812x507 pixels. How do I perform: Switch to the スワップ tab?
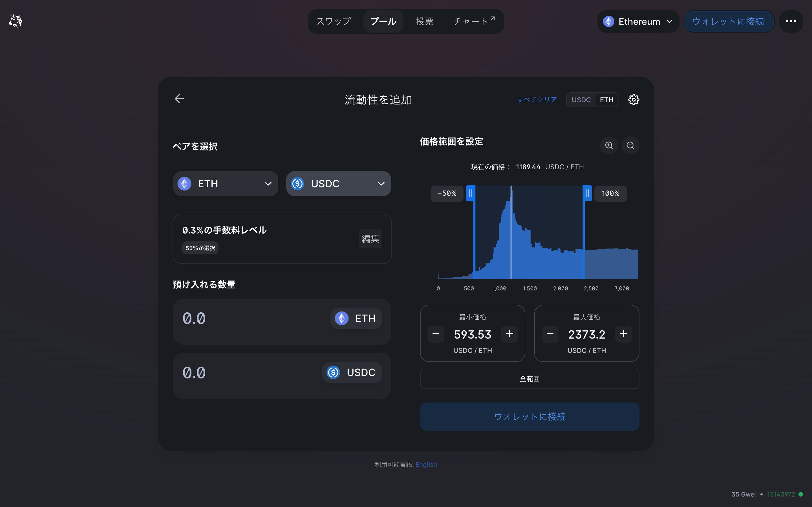[x=334, y=21]
